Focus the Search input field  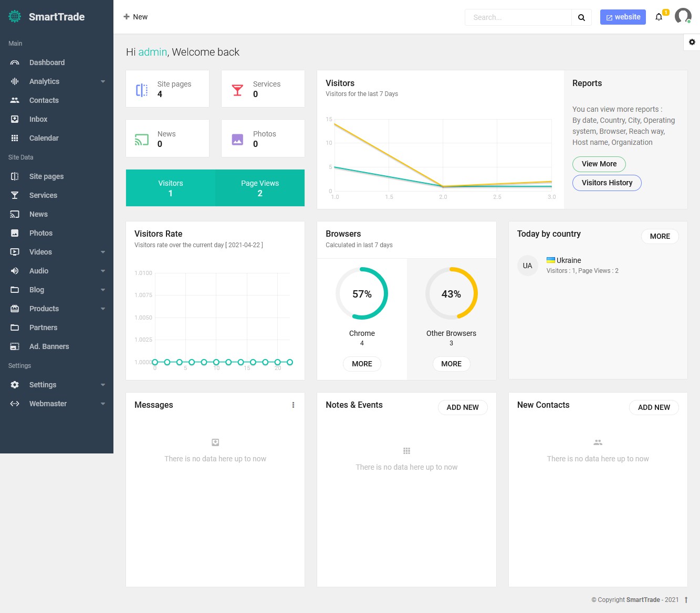(518, 17)
